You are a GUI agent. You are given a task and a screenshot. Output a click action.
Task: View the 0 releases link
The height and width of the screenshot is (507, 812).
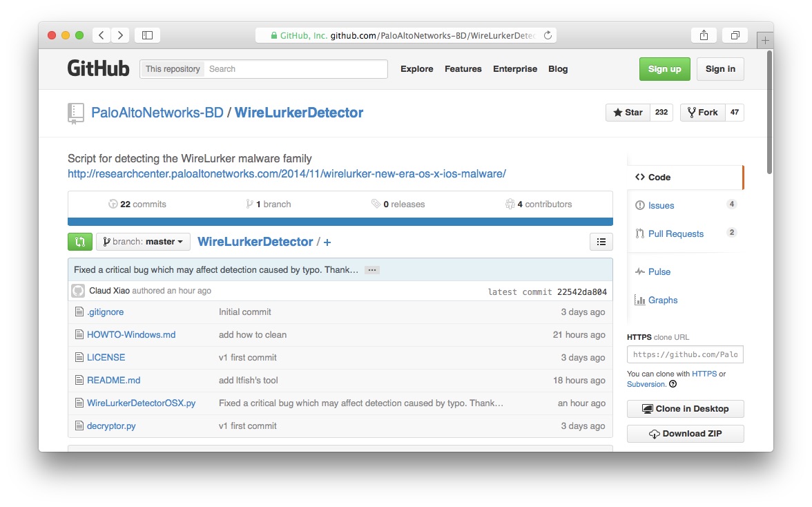(x=398, y=204)
